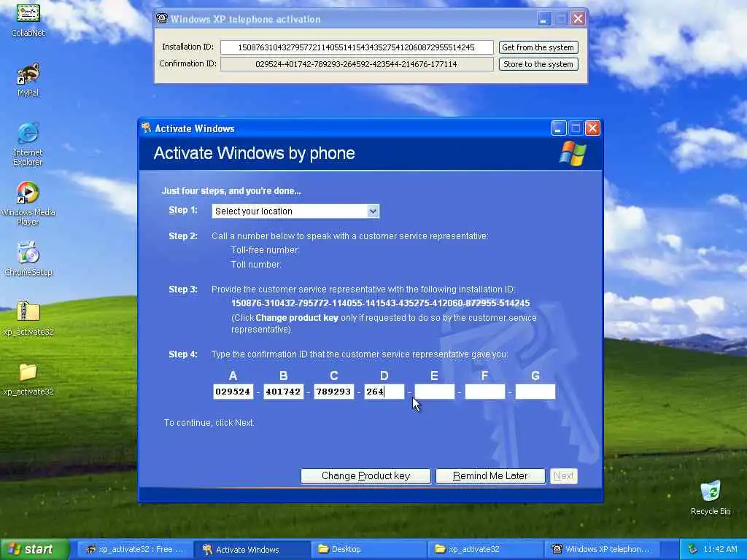Screen dimensions: 747x560
Task: Click the Windows flag logo in dialog header
Action: pyautogui.click(x=572, y=153)
